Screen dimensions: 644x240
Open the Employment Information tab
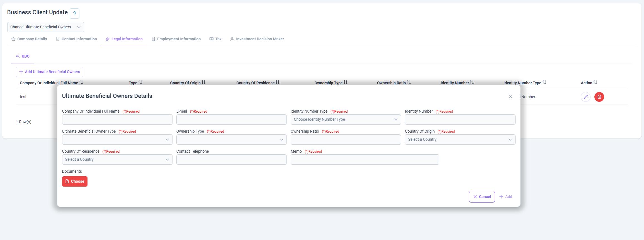pos(176,39)
